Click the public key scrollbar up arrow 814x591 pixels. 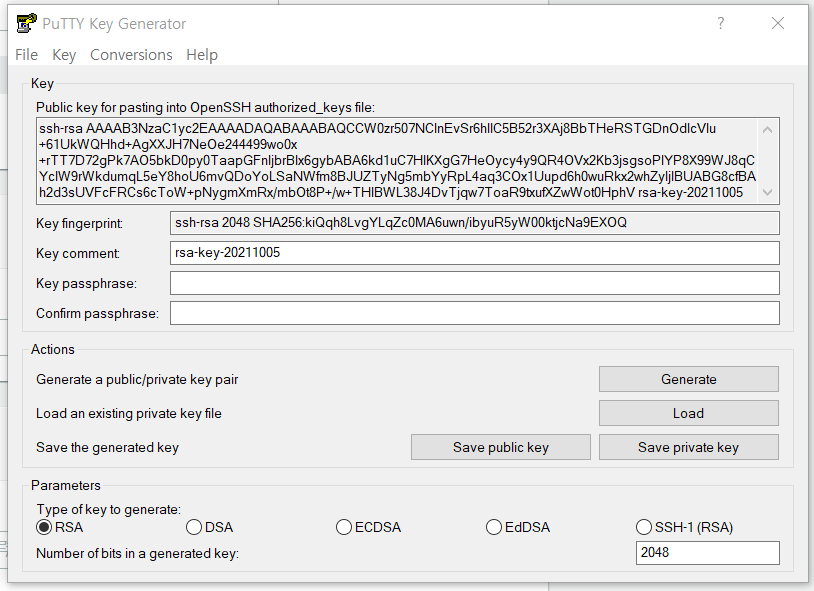tap(768, 129)
